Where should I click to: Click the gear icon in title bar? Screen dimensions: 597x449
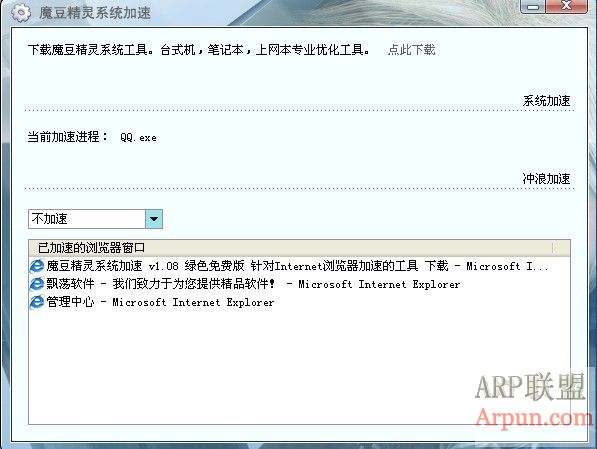(21, 13)
